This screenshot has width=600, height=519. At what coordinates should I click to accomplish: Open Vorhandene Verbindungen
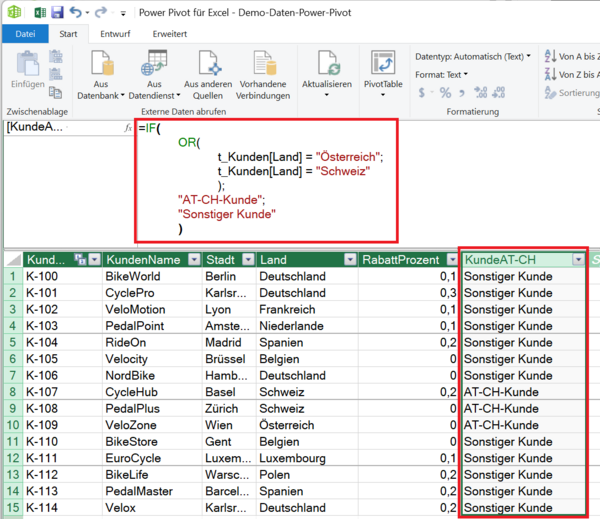(x=265, y=66)
